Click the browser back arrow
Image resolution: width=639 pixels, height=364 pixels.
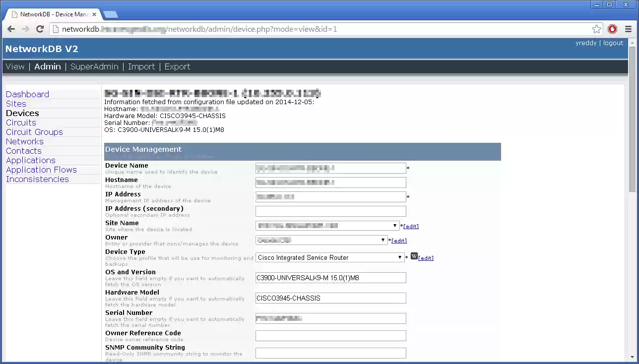(11, 29)
